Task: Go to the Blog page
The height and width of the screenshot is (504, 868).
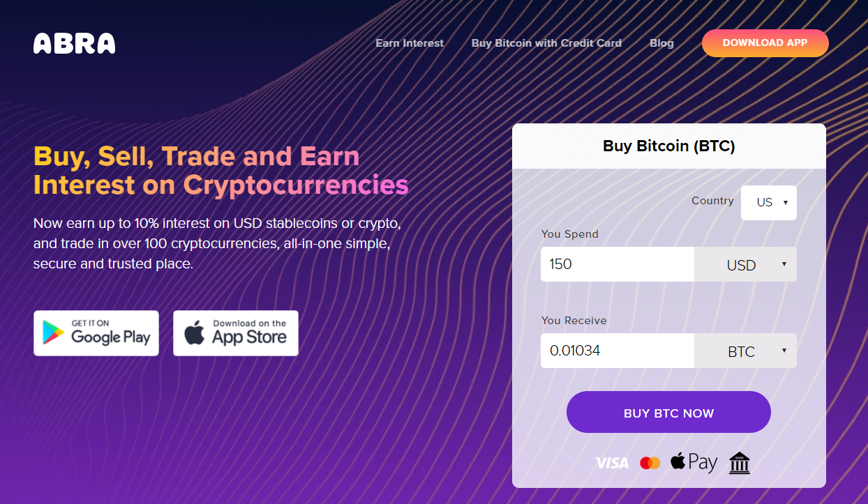Action: (x=661, y=43)
